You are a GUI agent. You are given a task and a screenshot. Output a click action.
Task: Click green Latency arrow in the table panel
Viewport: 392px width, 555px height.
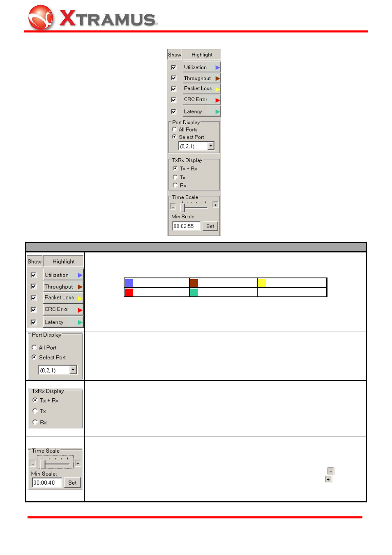tap(80, 322)
